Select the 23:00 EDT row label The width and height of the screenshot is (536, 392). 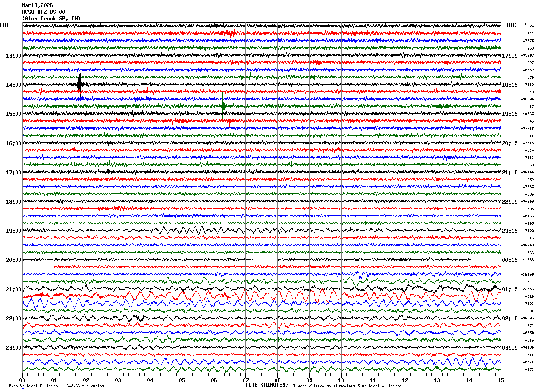click(14, 348)
